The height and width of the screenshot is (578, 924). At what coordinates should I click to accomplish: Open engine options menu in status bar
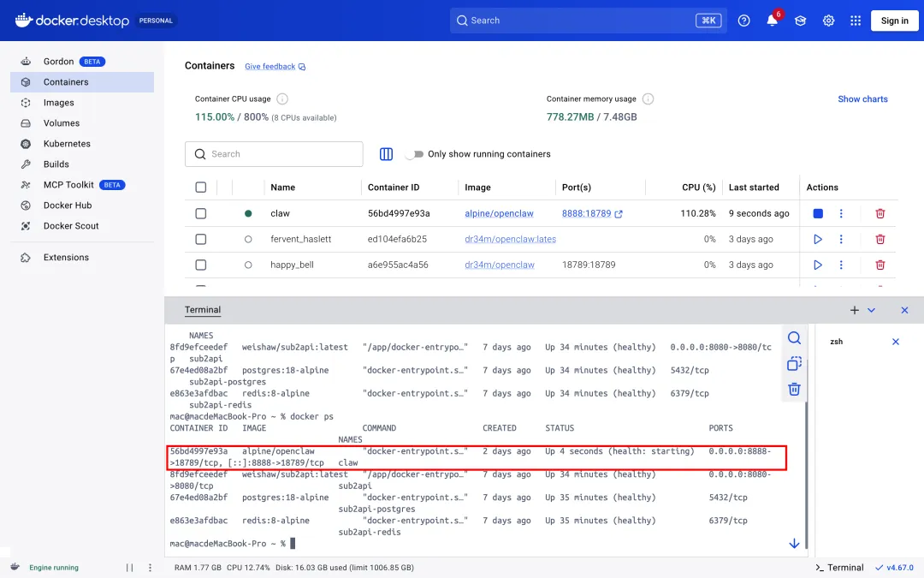tap(151, 568)
